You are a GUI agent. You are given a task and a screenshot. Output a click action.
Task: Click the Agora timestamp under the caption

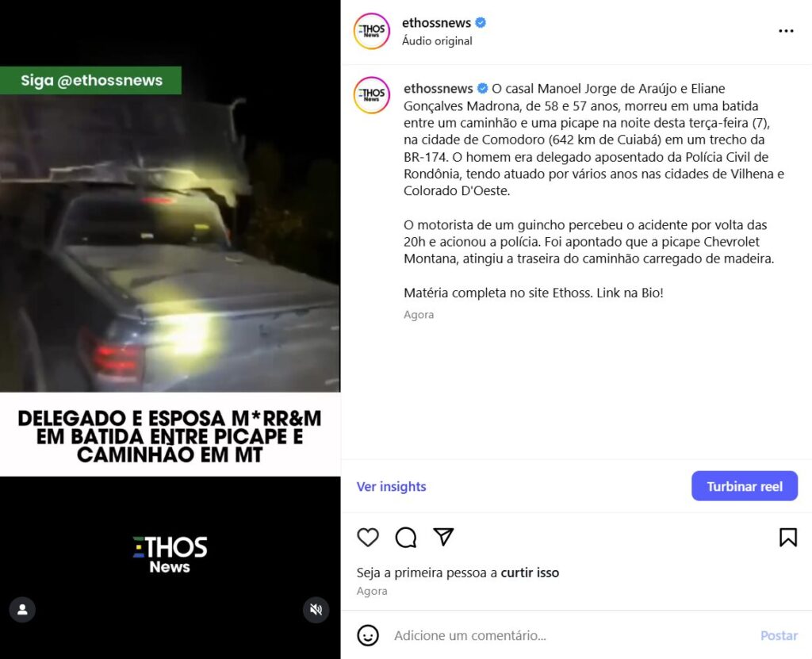click(419, 315)
